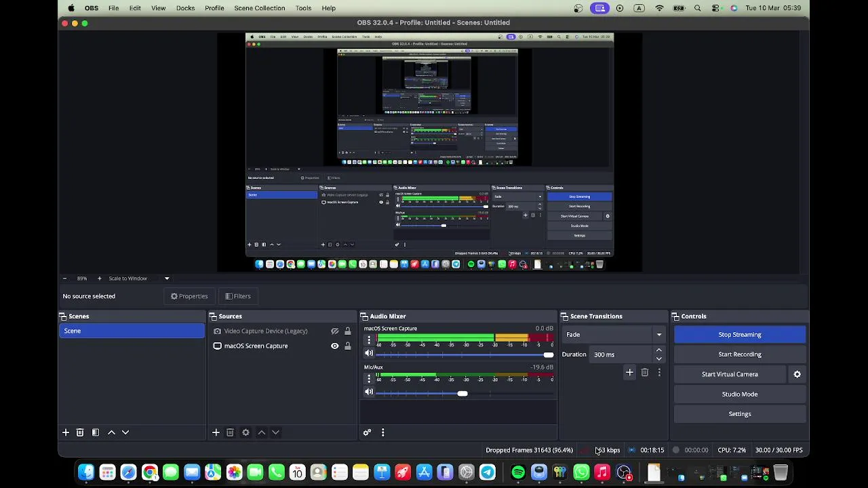Viewport: 868px width, 488px height.
Task: Mute macOS Screen Capture audio
Action: 369,354
